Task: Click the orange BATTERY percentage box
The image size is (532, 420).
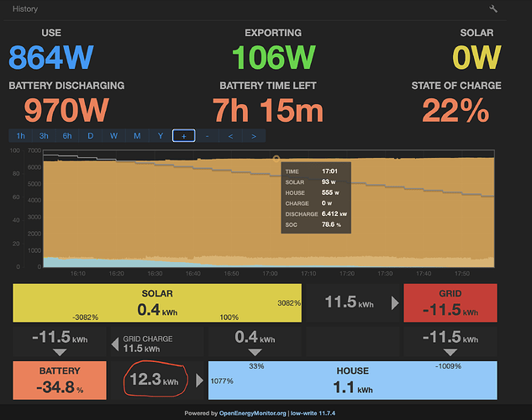Action: [59, 381]
